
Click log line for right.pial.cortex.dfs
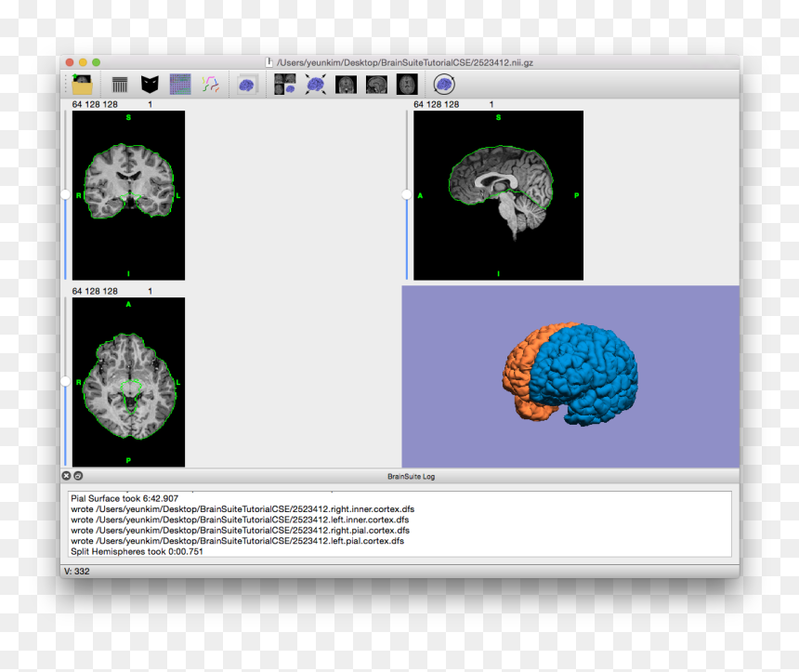(240, 531)
